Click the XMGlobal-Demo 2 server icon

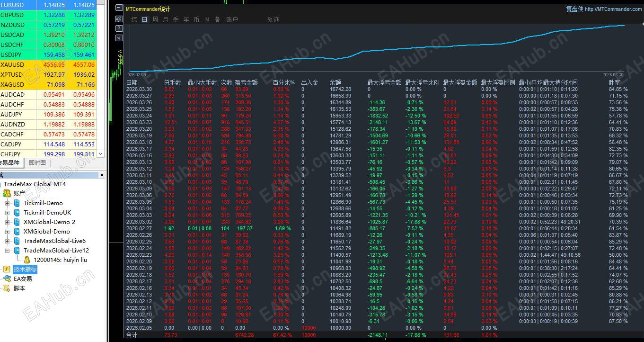17,222
